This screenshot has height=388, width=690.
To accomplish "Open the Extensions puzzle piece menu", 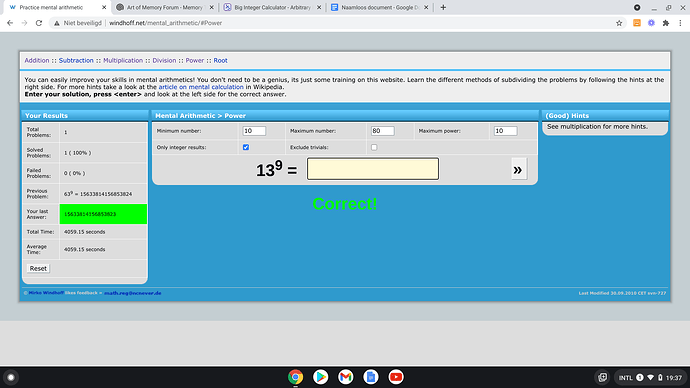I will pyautogui.click(x=666, y=23).
